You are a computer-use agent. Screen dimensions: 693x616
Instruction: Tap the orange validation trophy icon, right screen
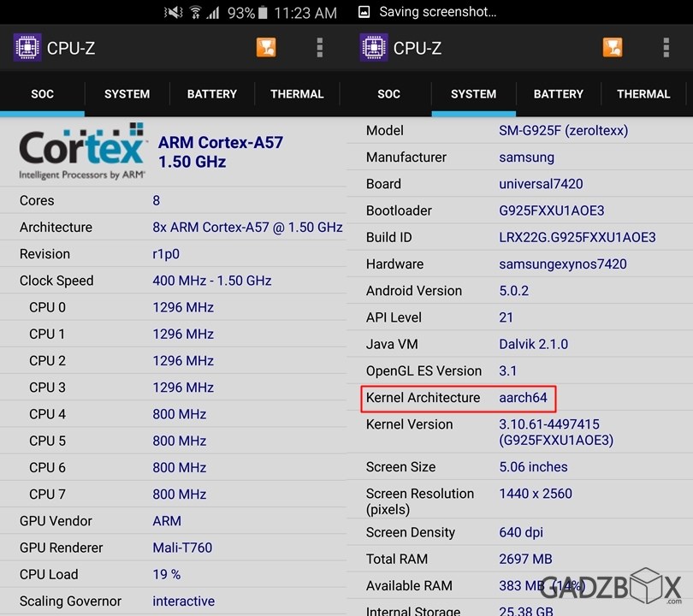[x=613, y=47]
